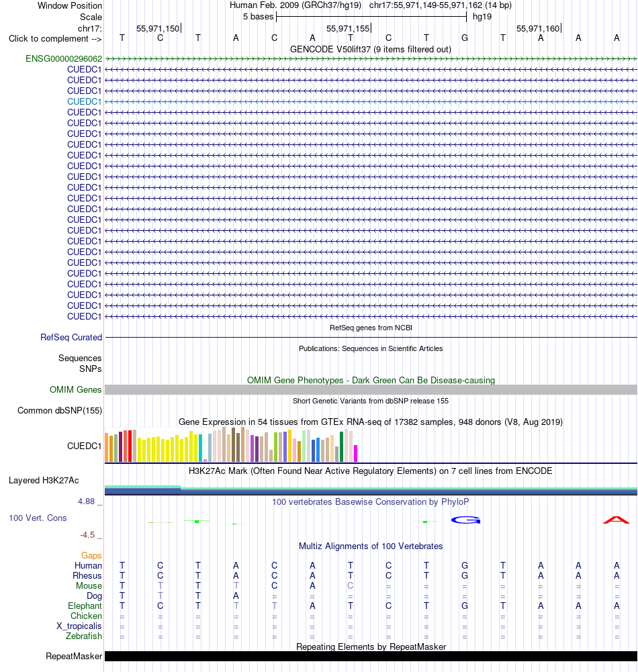The height and width of the screenshot is (672, 638).
Task: Click the Zebrafish species row label
Action: click(x=83, y=636)
